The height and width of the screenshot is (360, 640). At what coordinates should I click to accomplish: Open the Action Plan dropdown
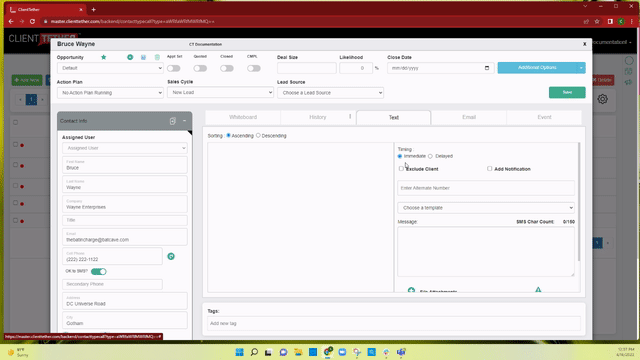point(110,93)
